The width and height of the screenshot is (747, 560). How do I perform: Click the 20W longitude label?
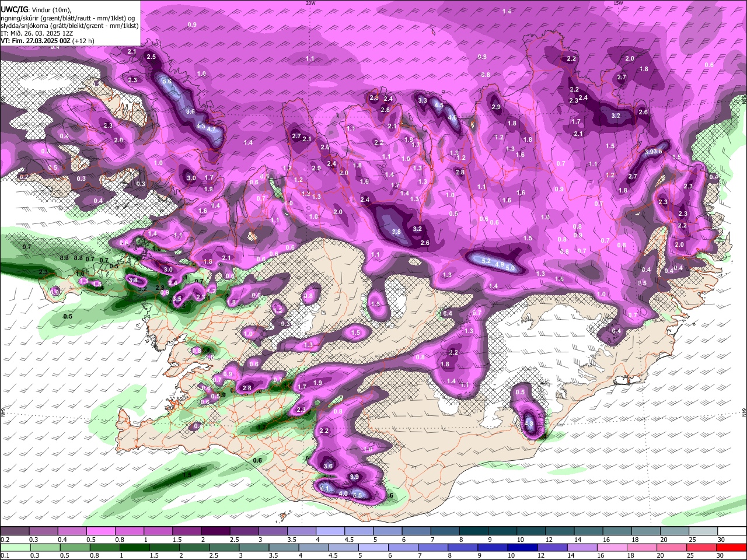tap(310, 3)
